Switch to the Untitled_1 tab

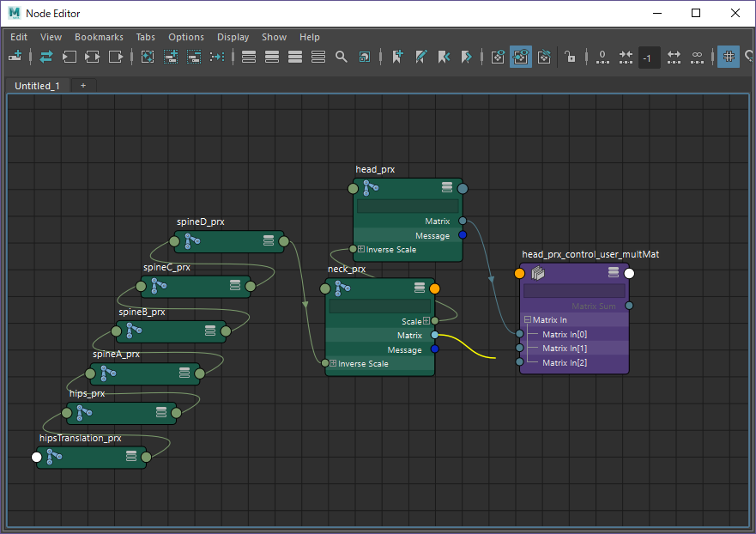(37, 86)
